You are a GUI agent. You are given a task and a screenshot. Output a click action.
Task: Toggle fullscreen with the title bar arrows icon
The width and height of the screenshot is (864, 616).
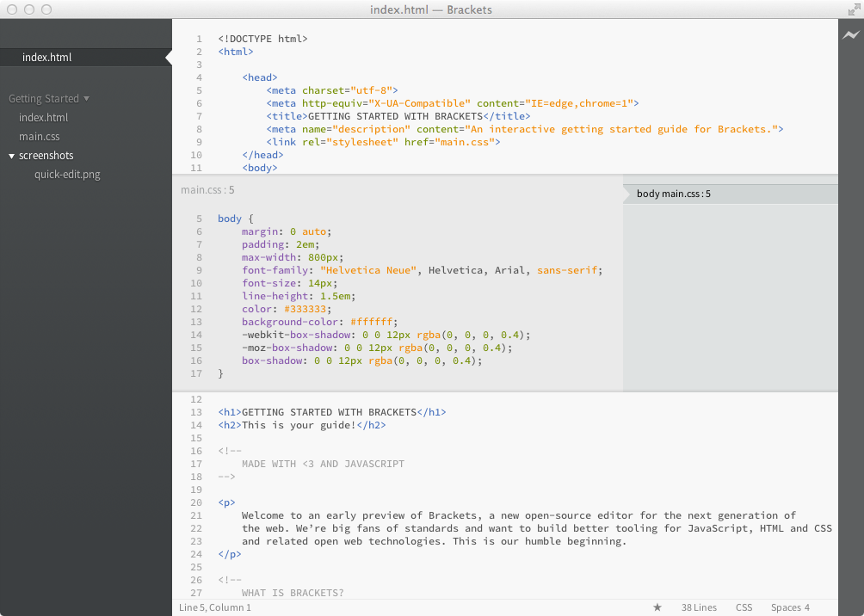[x=854, y=9]
